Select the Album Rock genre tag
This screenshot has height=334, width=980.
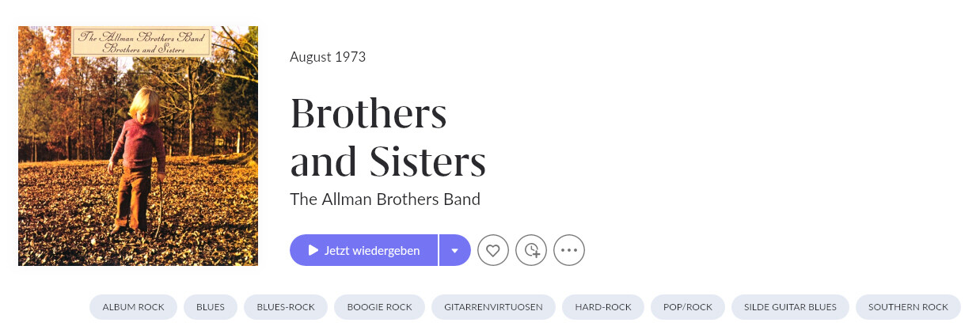[x=133, y=307]
